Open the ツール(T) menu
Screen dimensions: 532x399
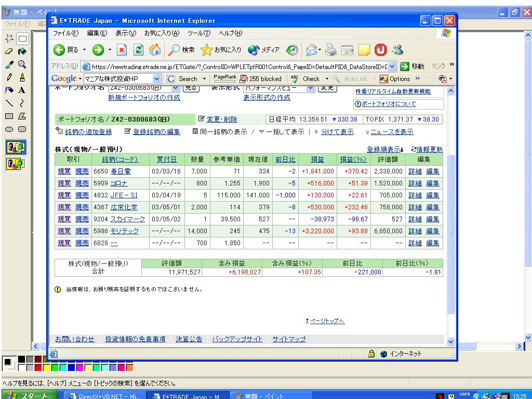[x=199, y=33]
